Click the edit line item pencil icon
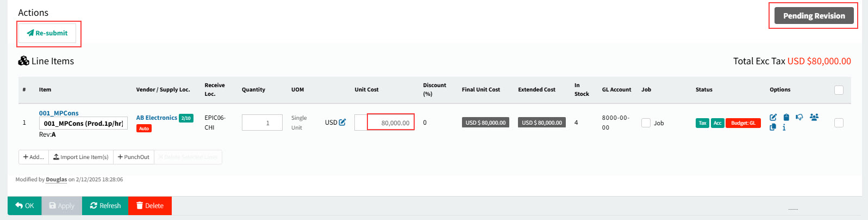 [x=773, y=117]
